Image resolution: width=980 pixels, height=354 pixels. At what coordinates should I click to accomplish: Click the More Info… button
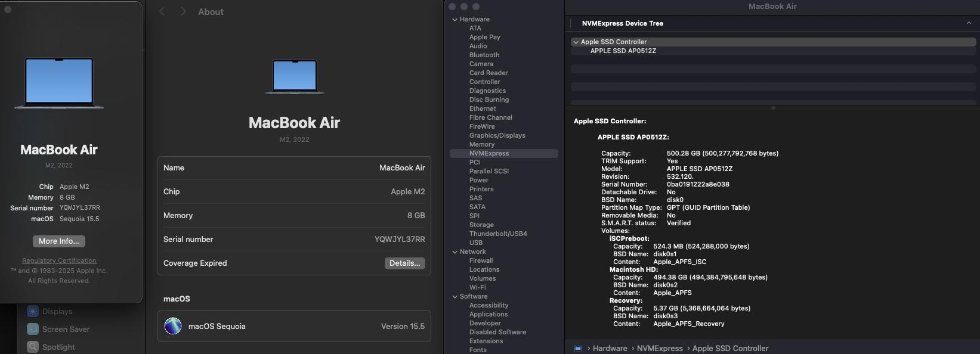tap(59, 241)
